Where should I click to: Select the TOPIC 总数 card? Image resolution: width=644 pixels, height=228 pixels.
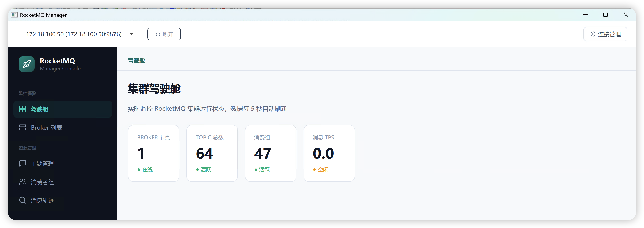tap(212, 153)
